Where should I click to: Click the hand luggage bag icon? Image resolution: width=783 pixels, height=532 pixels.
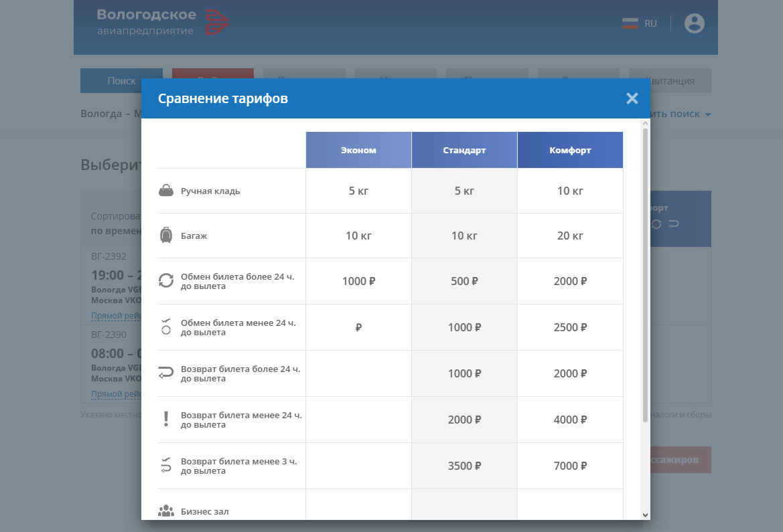tap(166, 191)
